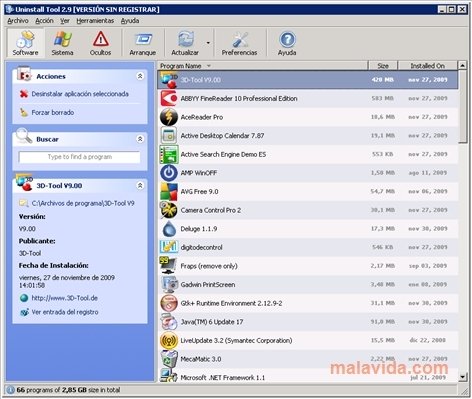
Task: Select MecaMatic 3.0 recycle icon
Action: coord(169,359)
